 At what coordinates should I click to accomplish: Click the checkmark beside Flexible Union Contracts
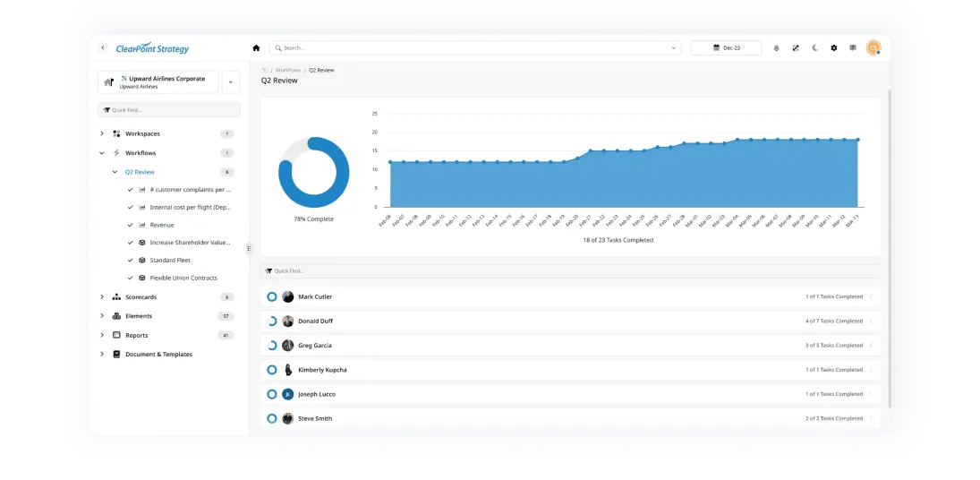click(x=130, y=279)
